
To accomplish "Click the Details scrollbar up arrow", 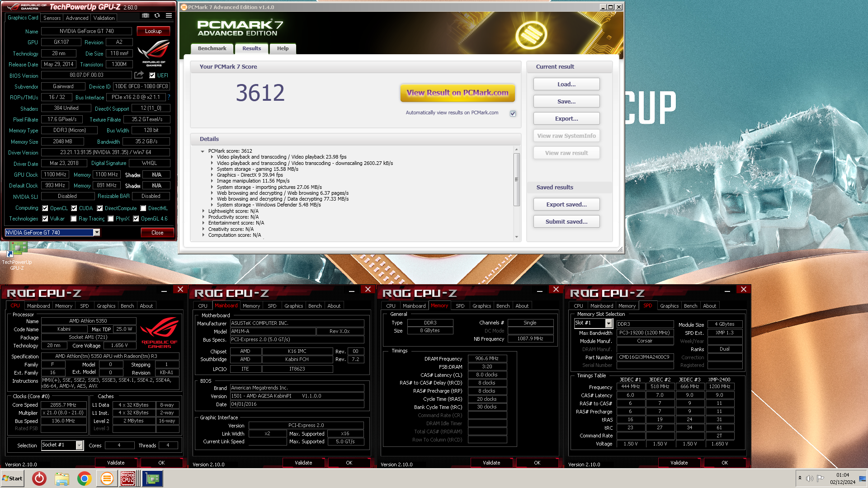I will [516, 150].
